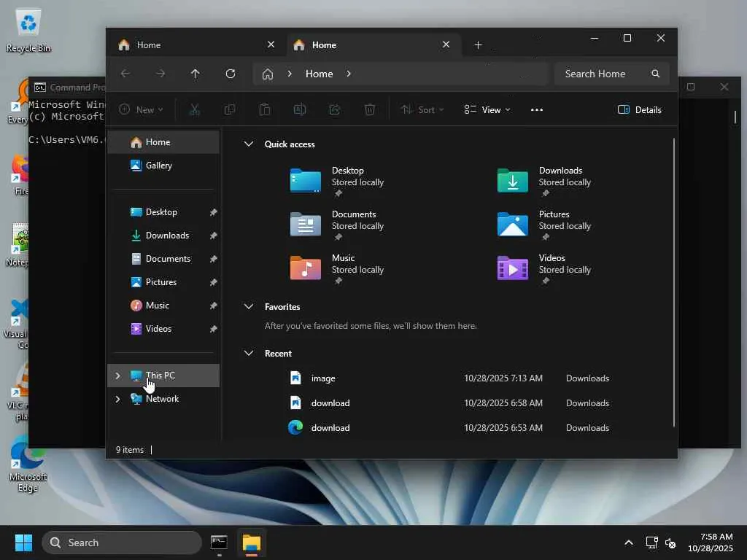Open the View dropdown menu
This screenshot has height=560, width=747.
[487, 110]
